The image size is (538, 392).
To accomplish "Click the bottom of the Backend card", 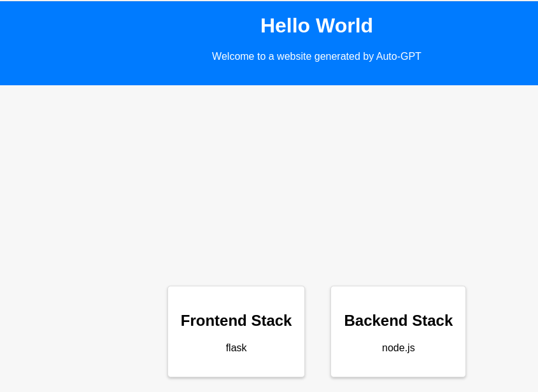I will (x=398, y=375).
